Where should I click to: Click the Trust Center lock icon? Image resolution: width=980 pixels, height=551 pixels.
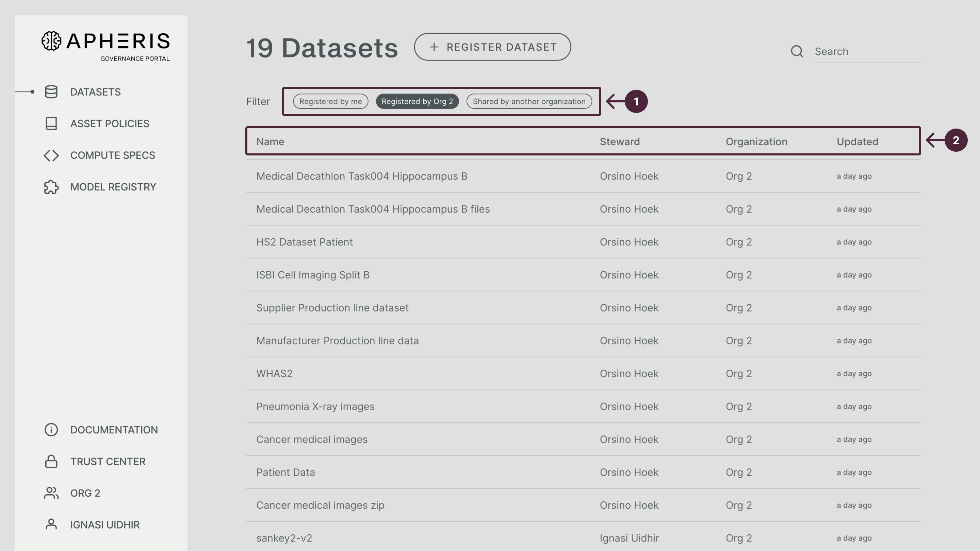point(51,461)
